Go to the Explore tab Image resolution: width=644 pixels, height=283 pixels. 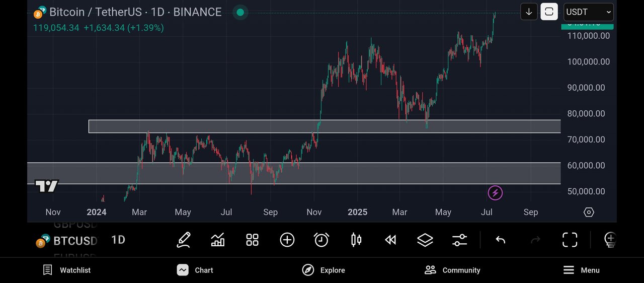coord(324,270)
